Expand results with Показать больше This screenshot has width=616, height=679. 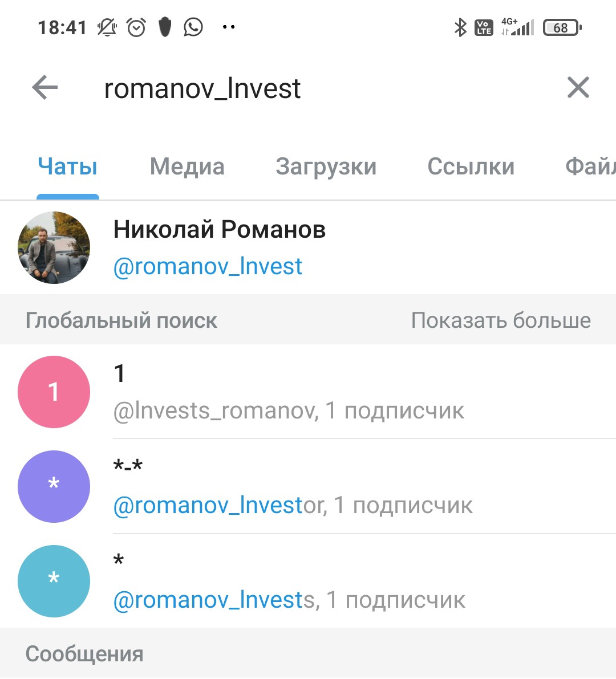pos(501,320)
